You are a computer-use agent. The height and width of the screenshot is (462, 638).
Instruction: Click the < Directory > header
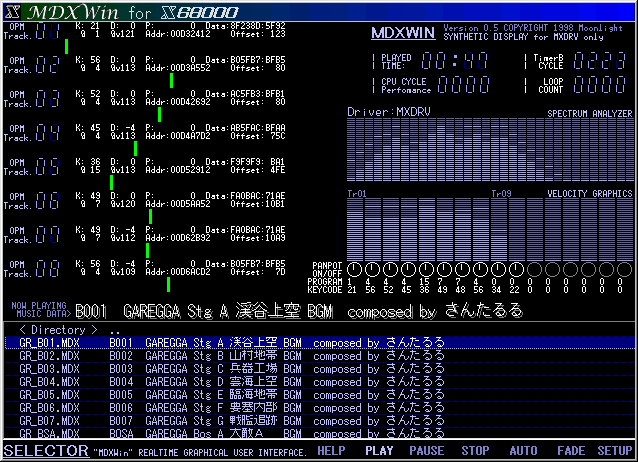point(58,330)
